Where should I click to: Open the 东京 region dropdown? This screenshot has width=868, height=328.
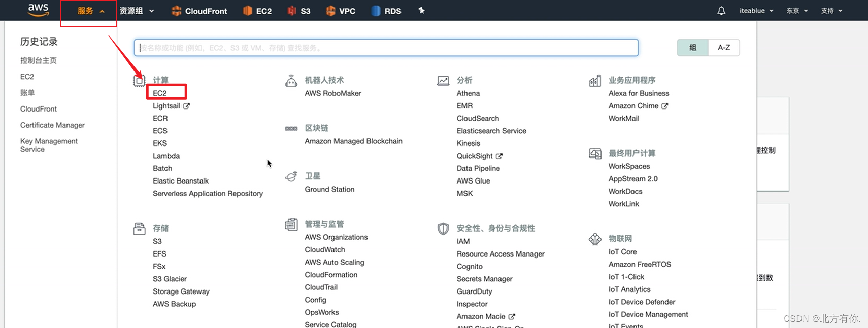pos(797,11)
